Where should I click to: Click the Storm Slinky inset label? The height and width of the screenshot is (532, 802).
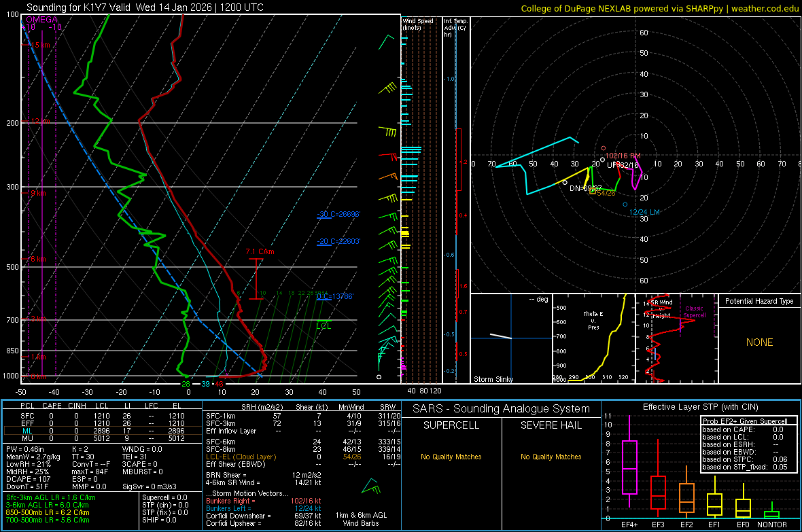pos(493,379)
